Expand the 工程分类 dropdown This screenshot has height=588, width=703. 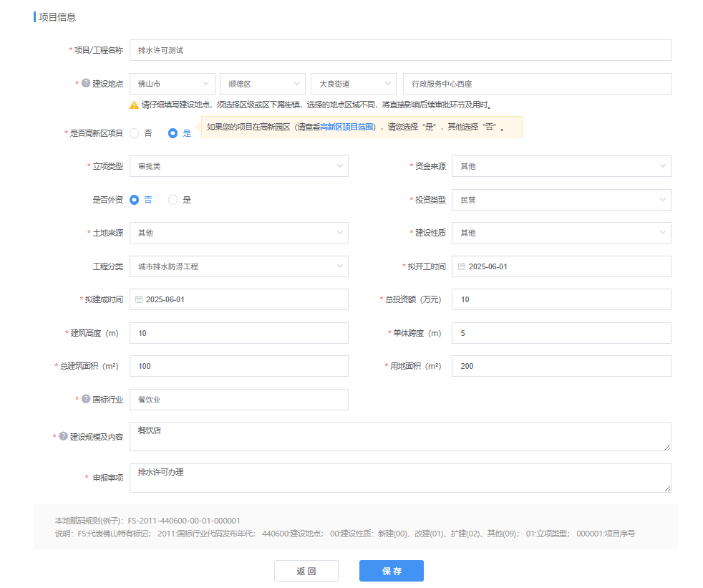pyautogui.click(x=238, y=266)
